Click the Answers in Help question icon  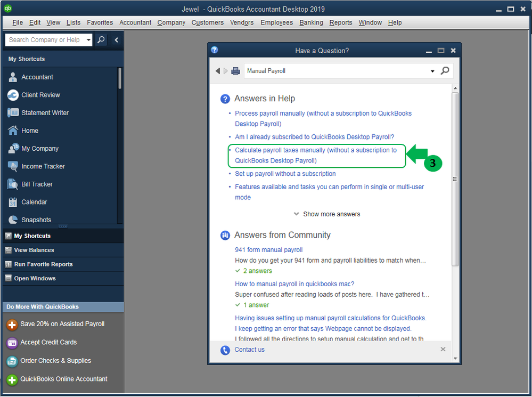[x=225, y=99]
